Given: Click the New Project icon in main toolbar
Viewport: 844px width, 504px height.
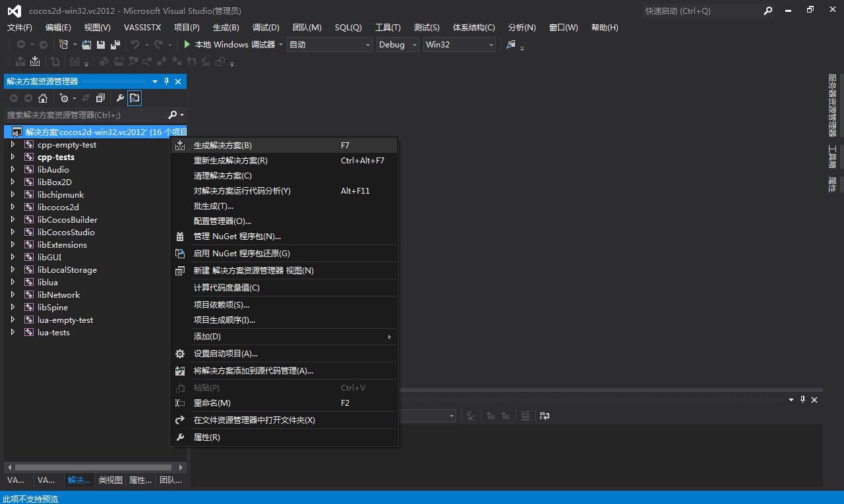Looking at the screenshot, I should (x=63, y=45).
